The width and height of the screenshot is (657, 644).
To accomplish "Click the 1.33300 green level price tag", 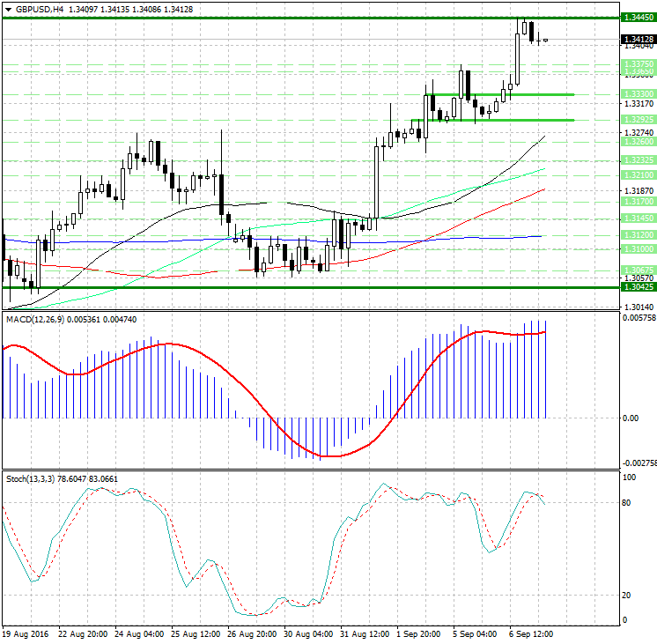I will tap(637, 93).
